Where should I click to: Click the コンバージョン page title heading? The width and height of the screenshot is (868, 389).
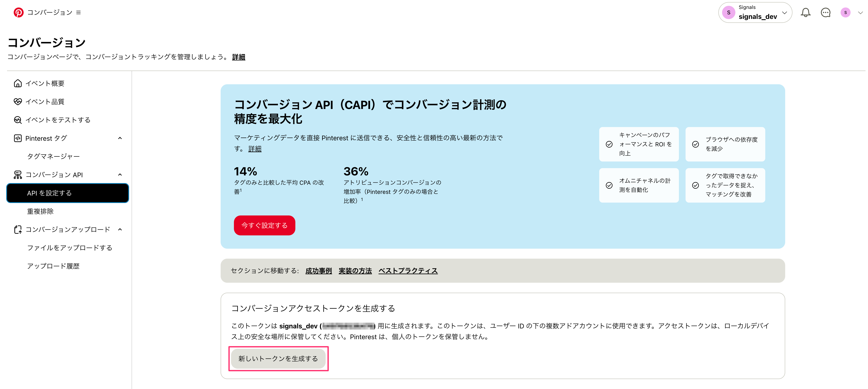[x=46, y=43]
